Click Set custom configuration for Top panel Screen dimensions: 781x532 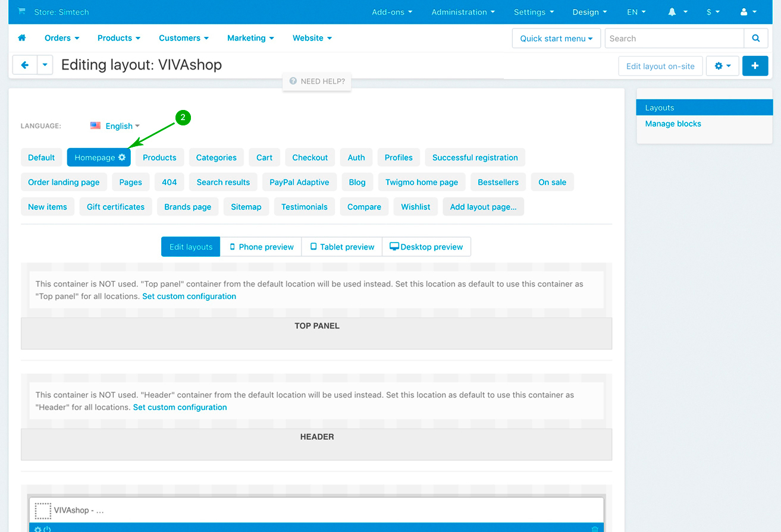[189, 296]
